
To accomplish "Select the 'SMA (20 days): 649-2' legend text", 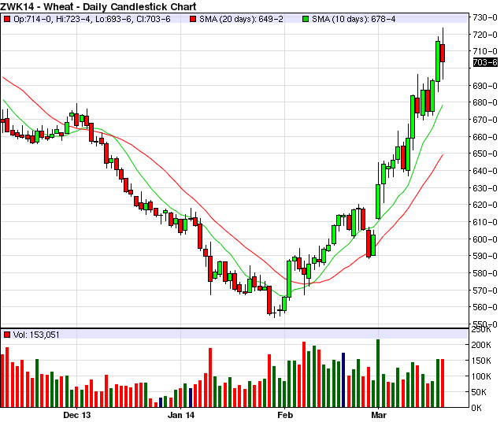I will coord(241,19).
